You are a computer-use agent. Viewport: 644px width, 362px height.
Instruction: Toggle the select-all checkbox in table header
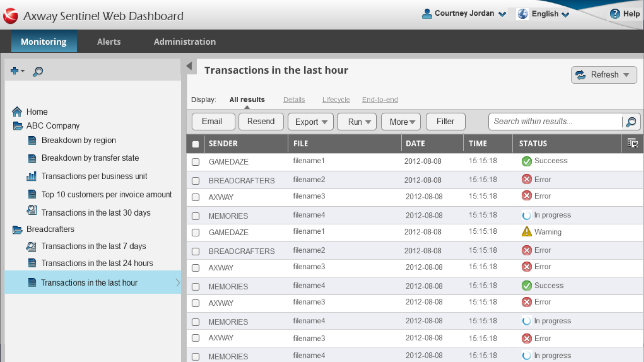coord(196,144)
